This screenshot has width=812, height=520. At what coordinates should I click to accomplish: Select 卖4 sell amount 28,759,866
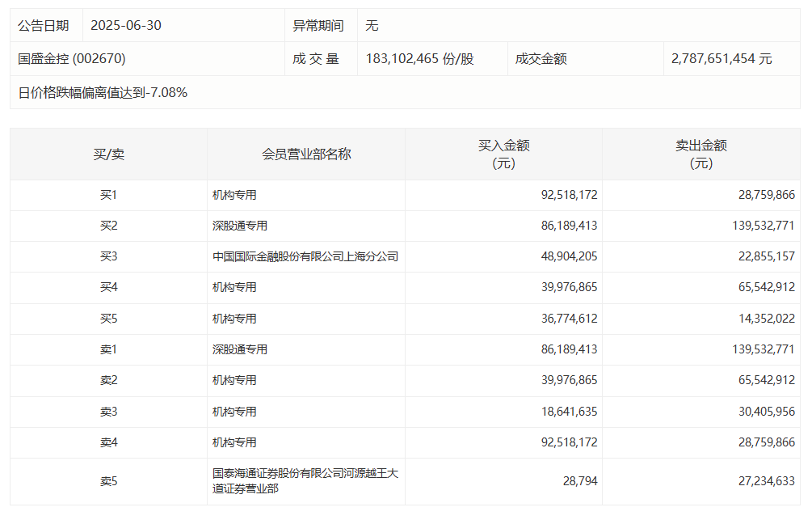[767, 442]
